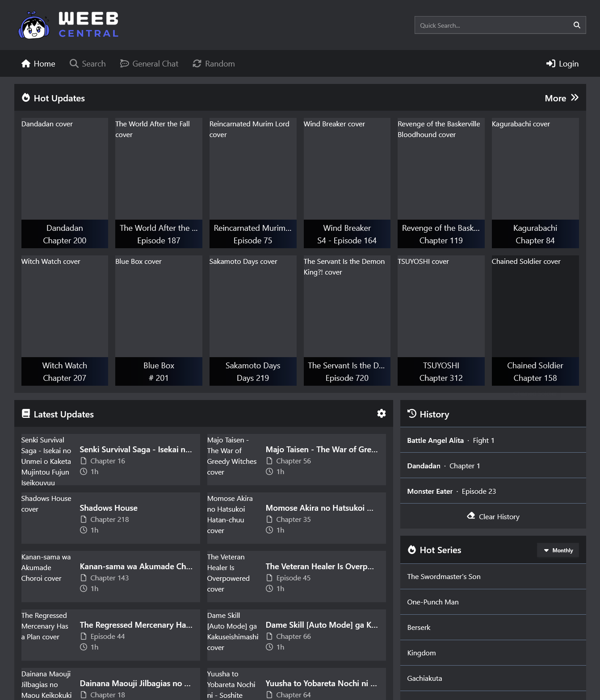This screenshot has height=700, width=600.
Task: Open The World After the Fall card
Action: point(159,183)
